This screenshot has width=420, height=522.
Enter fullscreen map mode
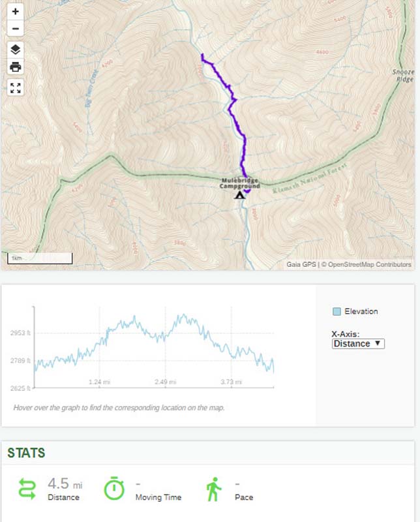pos(16,88)
